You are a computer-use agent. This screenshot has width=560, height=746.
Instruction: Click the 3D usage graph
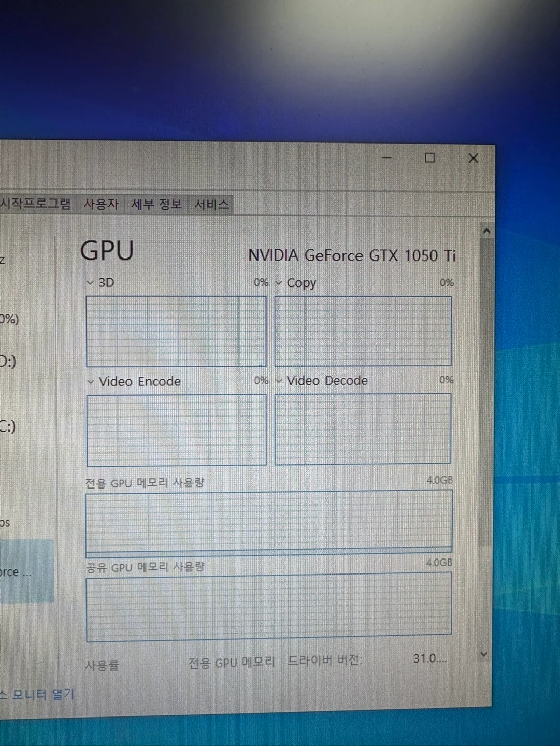pyautogui.click(x=176, y=332)
